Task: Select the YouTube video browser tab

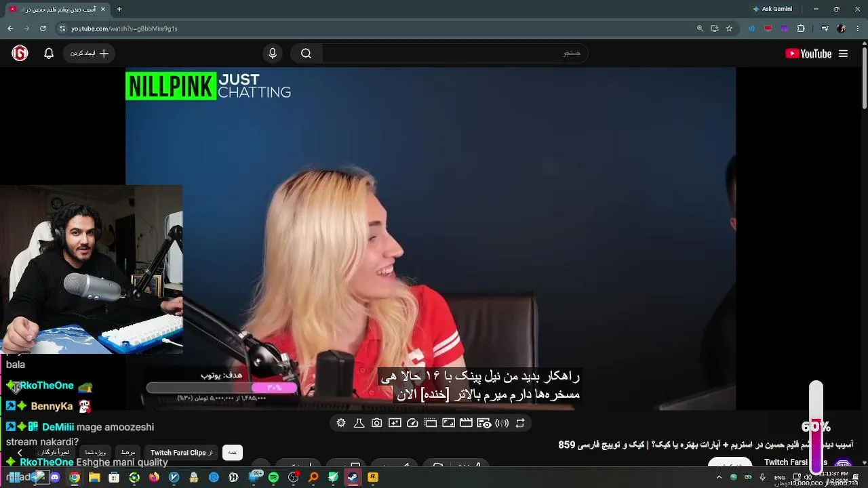Action: [57, 9]
